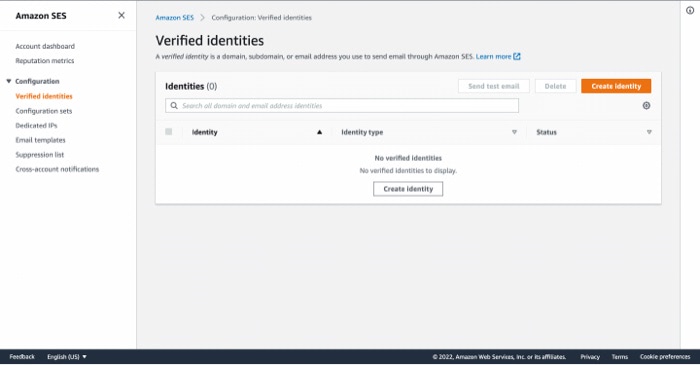Click the Amazon SES breadcrumb link
Screen dimensions: 700x365
coord(175,18)
